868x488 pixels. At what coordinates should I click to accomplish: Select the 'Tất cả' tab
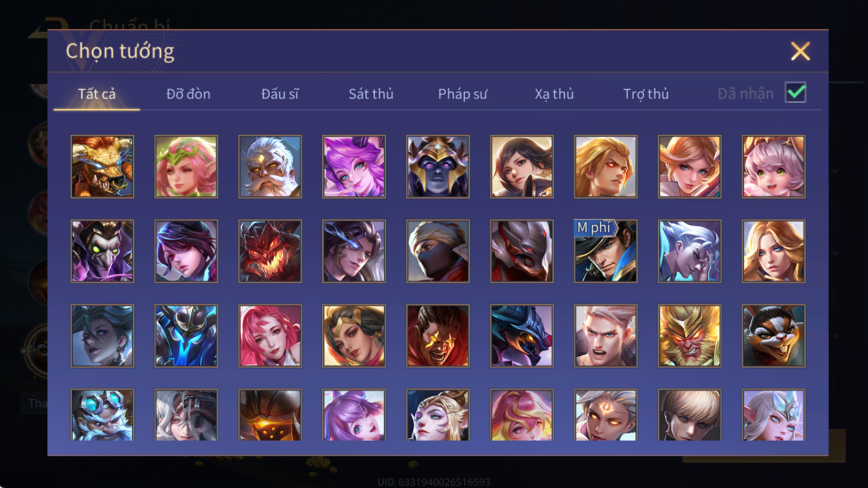tap(97, 94)
